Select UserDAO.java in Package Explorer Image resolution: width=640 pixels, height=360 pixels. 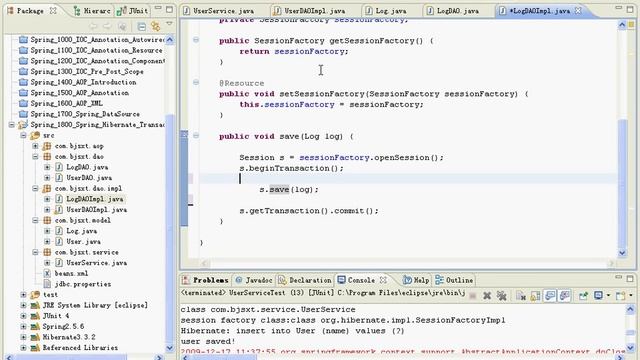point(89,178)
